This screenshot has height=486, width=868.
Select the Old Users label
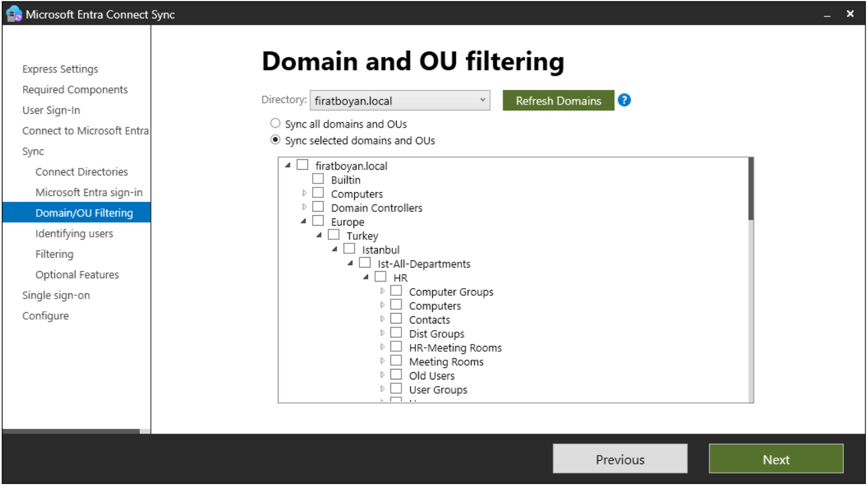coord(432,376)
